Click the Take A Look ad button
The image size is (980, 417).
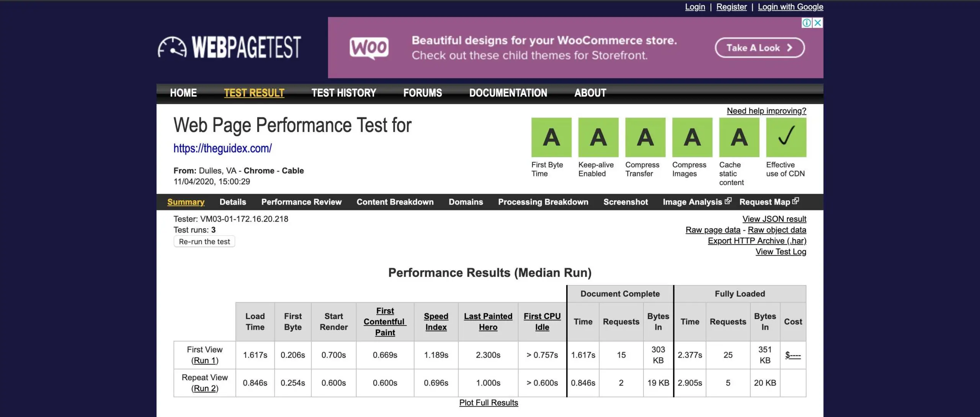(x=759, y=48)
